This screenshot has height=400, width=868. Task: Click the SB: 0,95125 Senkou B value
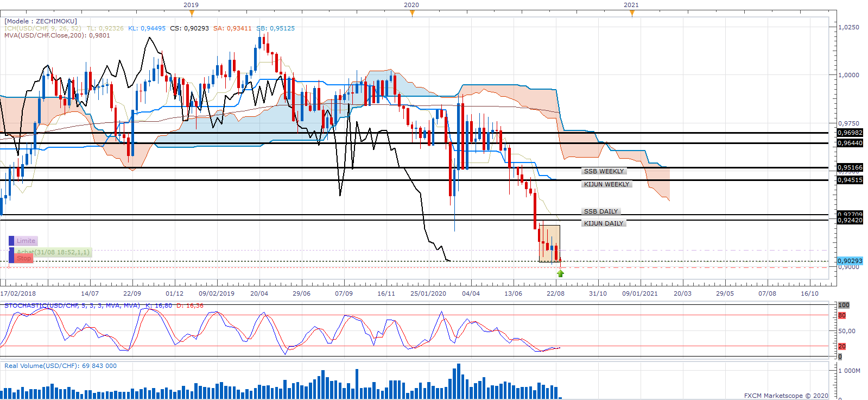point(275,28)
